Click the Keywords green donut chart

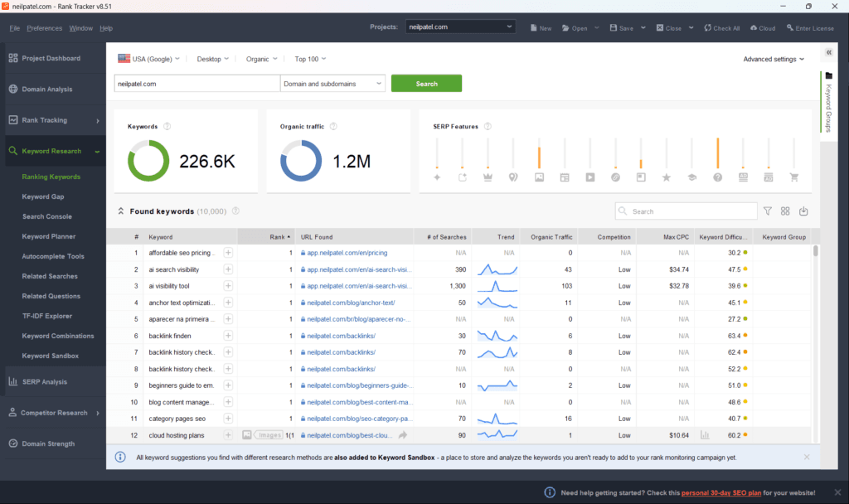point(148,161)
